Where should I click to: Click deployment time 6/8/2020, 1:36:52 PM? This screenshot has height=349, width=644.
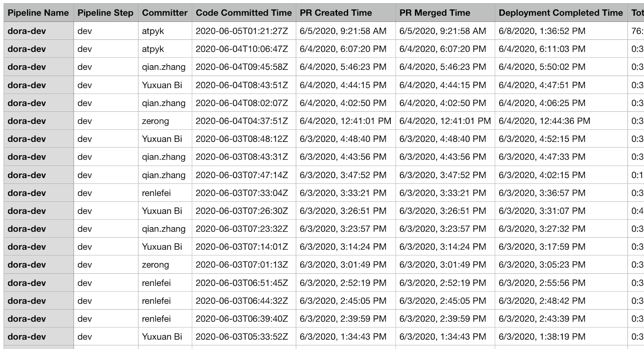[x=542, y=31]
